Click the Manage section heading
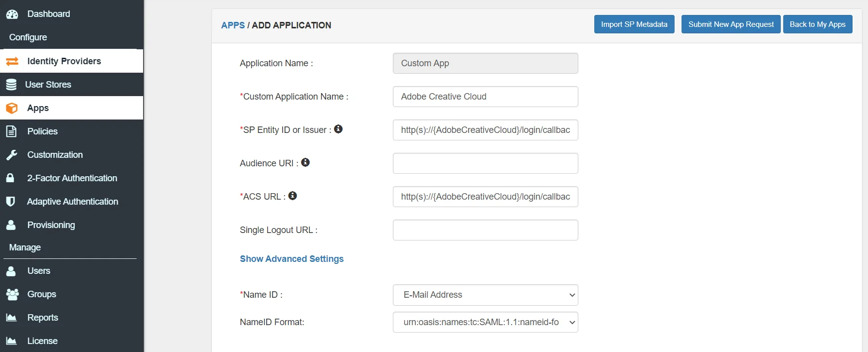Viewport: 868px width, 352px height. tap(25, 247)
